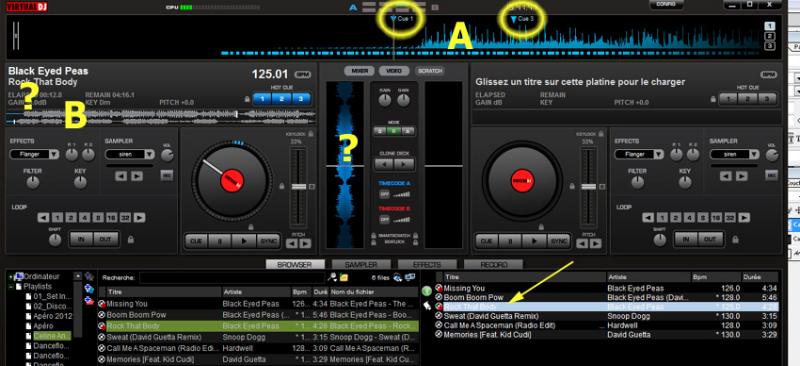Trigger hot cue 2 on left deck
Screen dimensions: 800x366
point(282,99)
